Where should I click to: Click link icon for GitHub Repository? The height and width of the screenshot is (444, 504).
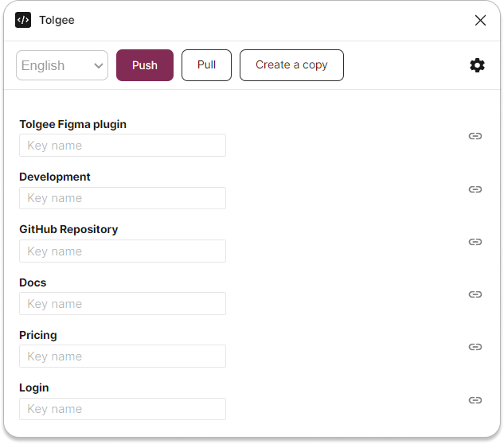click(x=475, y=242)
